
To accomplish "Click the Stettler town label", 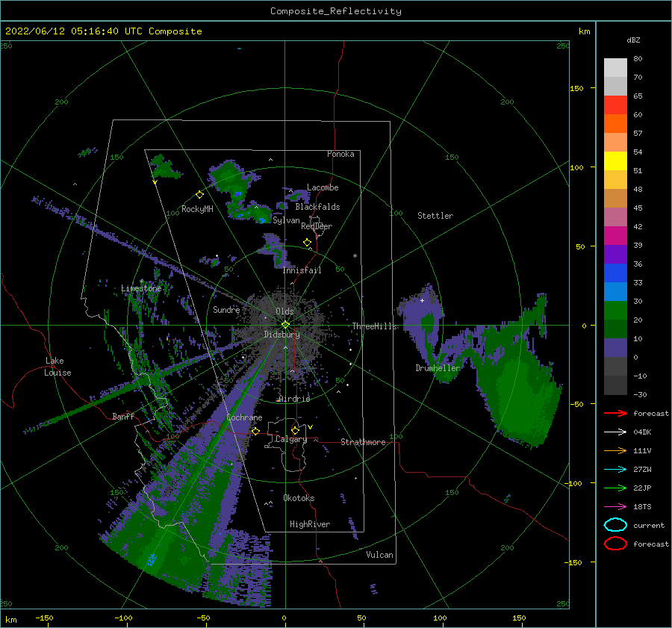I will point(435,216).
